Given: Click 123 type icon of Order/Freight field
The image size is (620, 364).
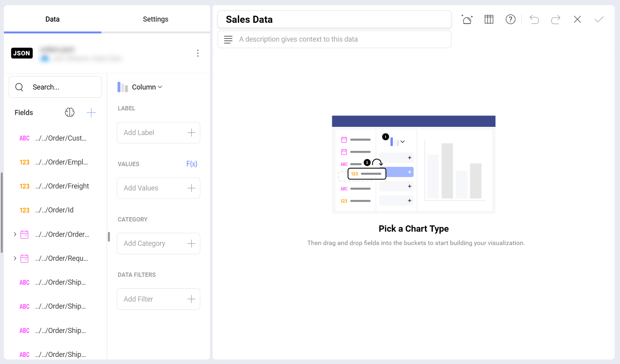Looking at the screenshot, I should [24, 186].
